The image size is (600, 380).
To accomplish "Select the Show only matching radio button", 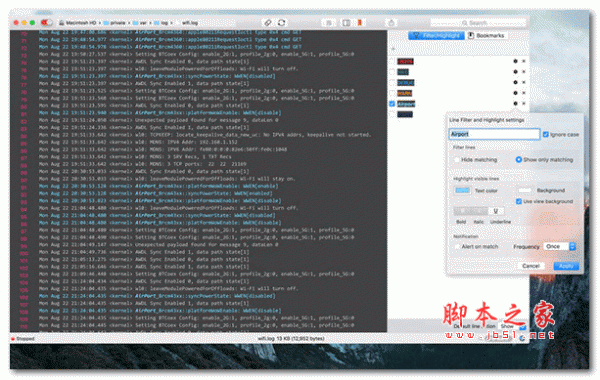I will click(x=519, y=160).
